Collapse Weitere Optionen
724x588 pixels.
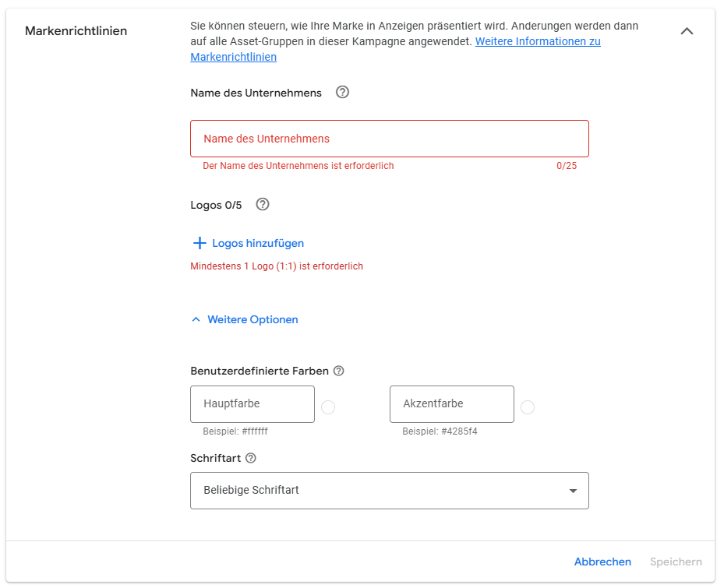pos(245,319)
